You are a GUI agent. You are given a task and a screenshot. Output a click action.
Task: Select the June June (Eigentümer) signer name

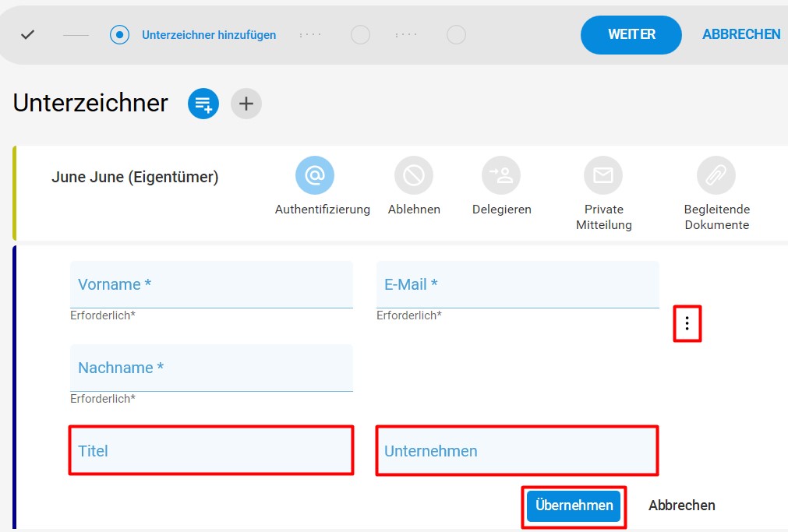point(135,178)
